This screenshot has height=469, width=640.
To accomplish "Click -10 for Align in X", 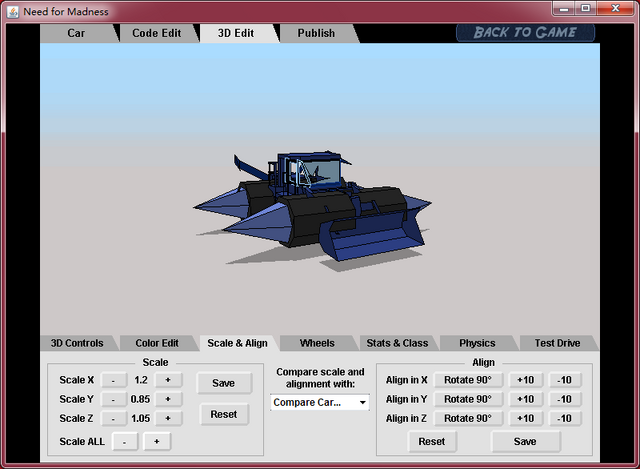I will [x=565, y=380].
